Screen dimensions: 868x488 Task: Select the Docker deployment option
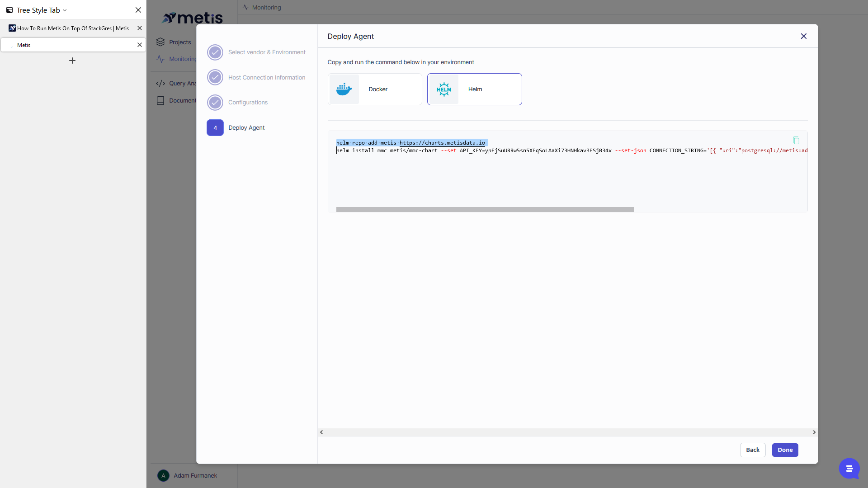[375, 89]
